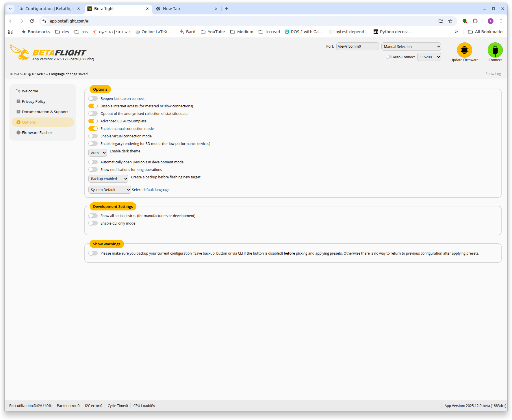This screenshot has width=512, height=420.
Task: Disable Advanced CLI AutoComplete switch
Action: pyautogui.click(x=93, y=121)
